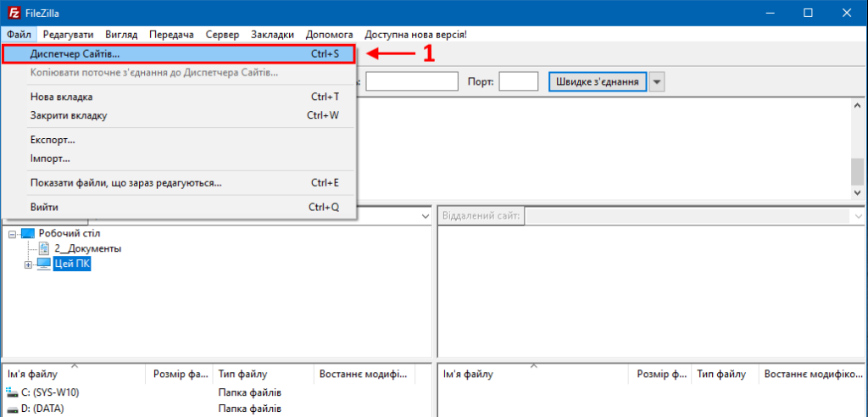Open the Сервер menu in menu bar
This screenshot has height=417, width=868.
pyautogui.click(x=222, y=35)
